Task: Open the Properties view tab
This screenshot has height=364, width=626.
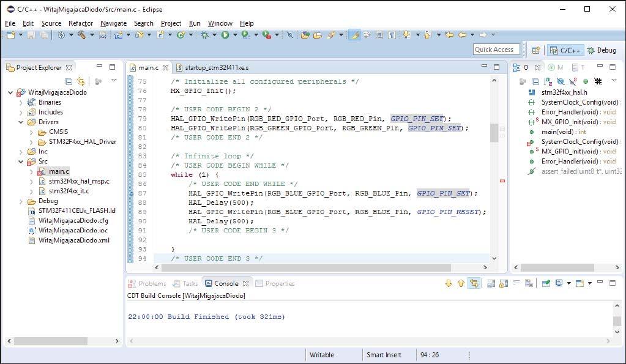Action: coord(275,283)
